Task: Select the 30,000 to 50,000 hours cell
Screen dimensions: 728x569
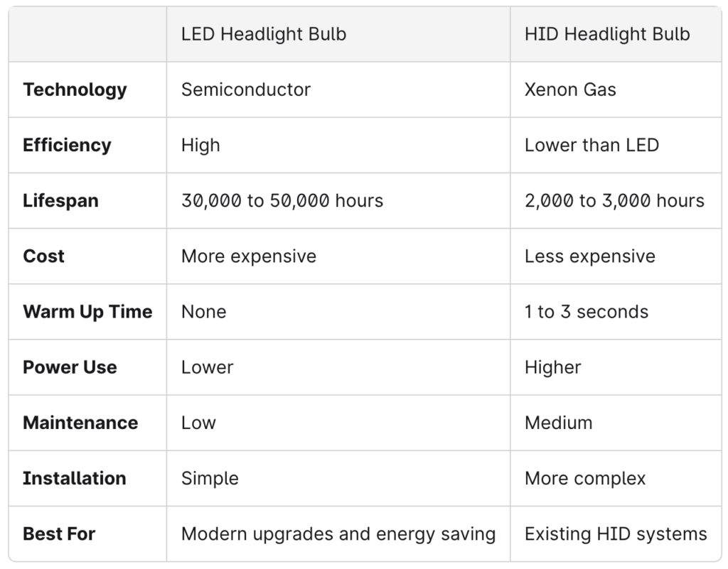Action: (282, 200)
